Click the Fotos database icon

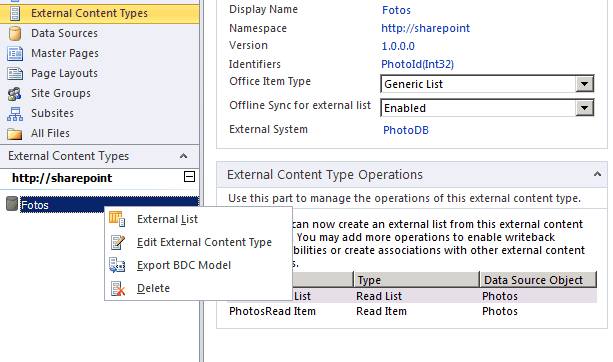coord(12,204)
